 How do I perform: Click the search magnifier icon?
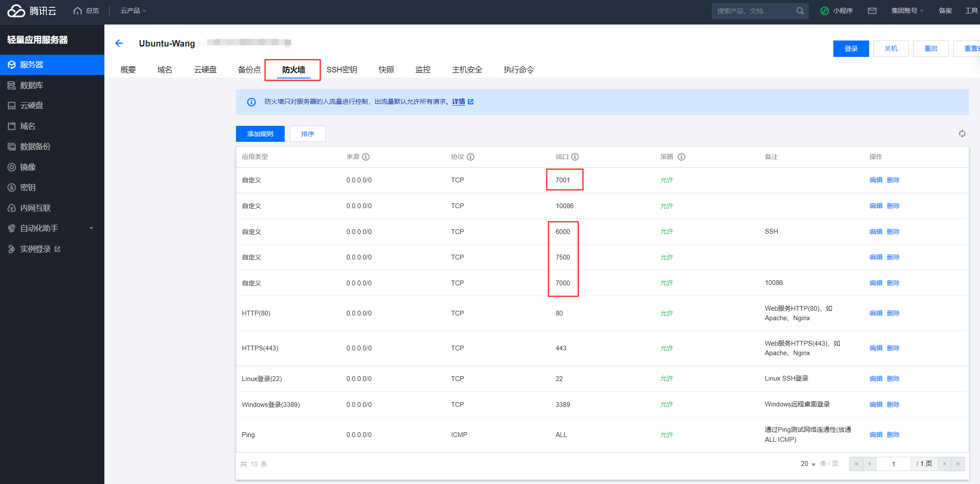800,11
